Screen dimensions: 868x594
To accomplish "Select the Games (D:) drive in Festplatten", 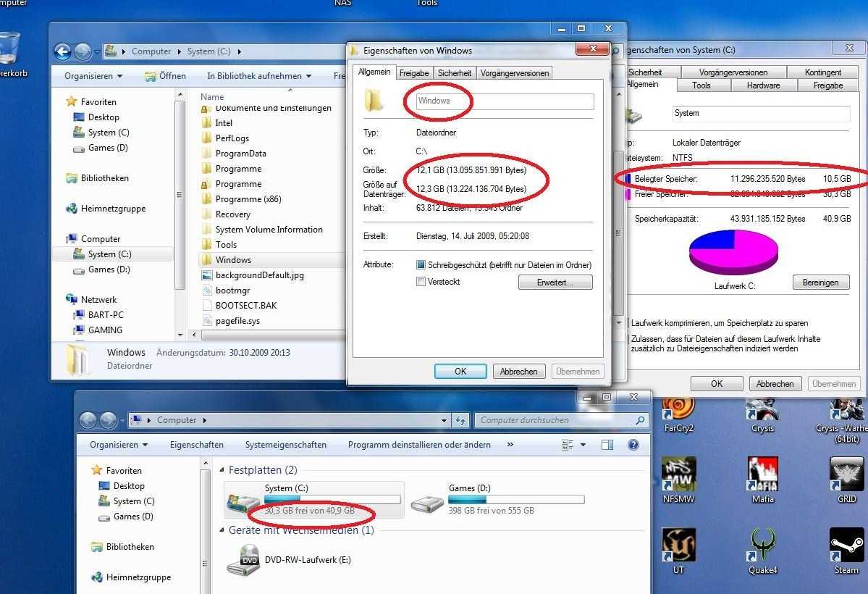I will tap(498, 499).
